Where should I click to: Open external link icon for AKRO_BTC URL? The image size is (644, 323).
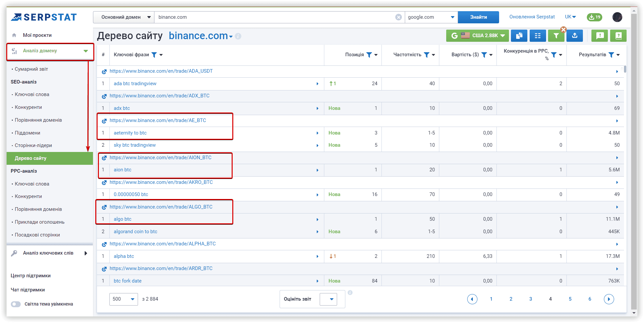pos(104,183)
